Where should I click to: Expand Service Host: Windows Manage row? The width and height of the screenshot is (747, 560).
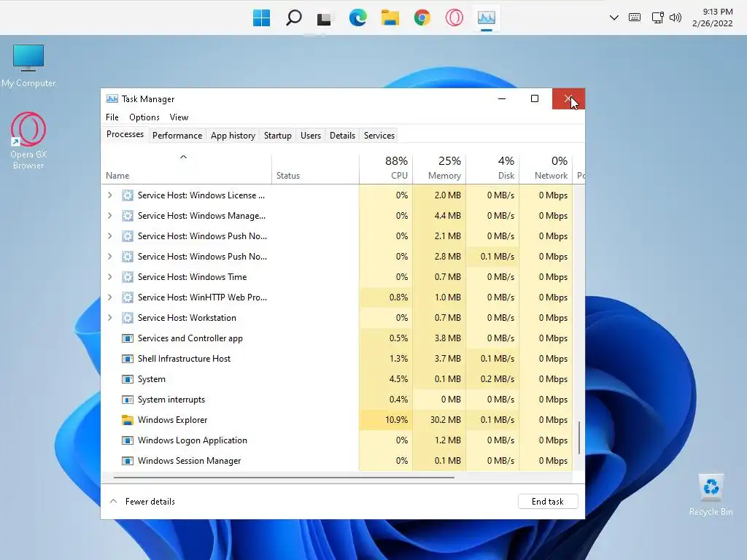tap(110, 216)
